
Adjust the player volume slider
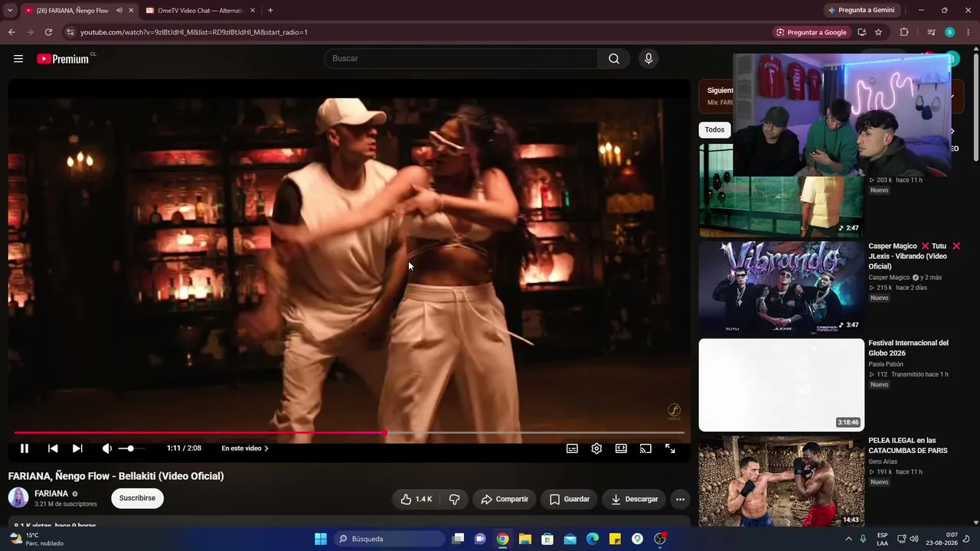pyautogui.click(x=131, y=448)
